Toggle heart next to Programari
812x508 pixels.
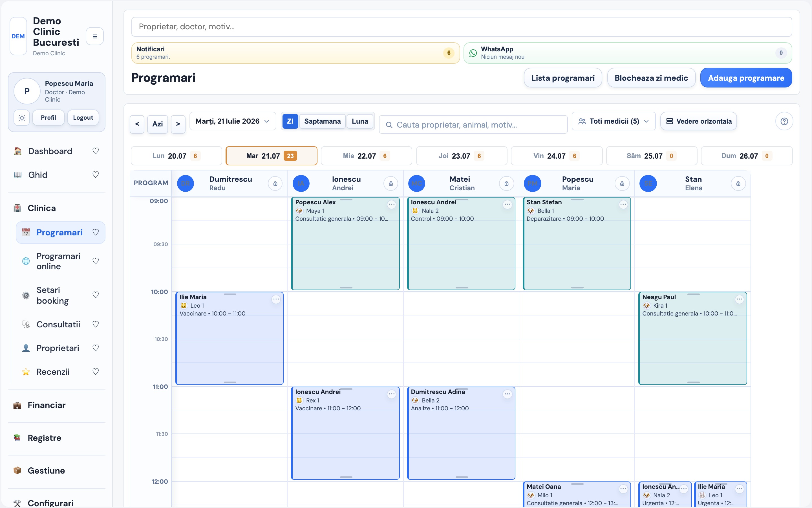[96, 232]
